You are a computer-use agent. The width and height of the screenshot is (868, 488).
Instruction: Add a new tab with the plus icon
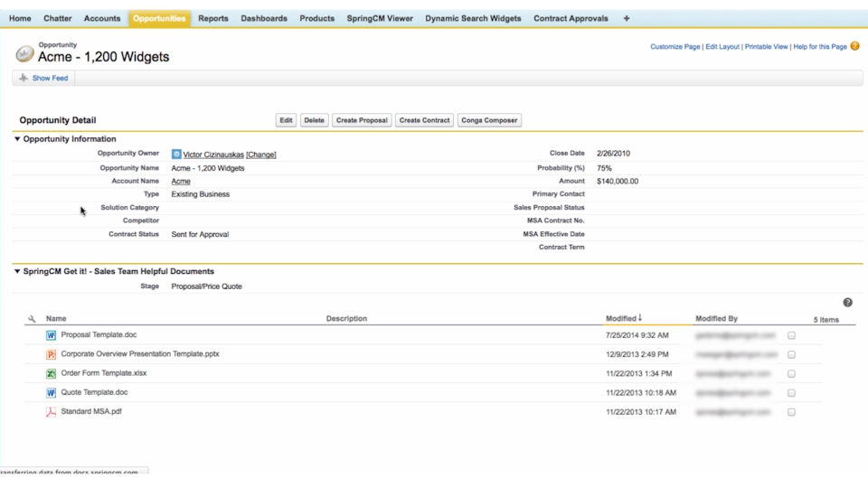point(626,18)
